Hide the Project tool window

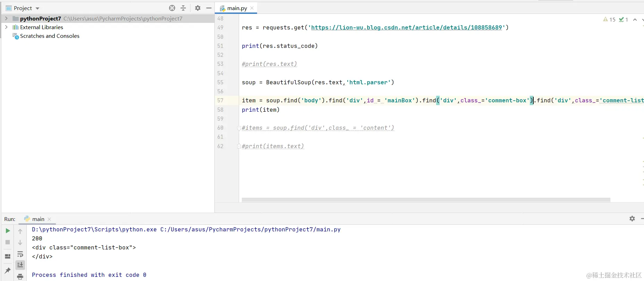click(209, 8)
